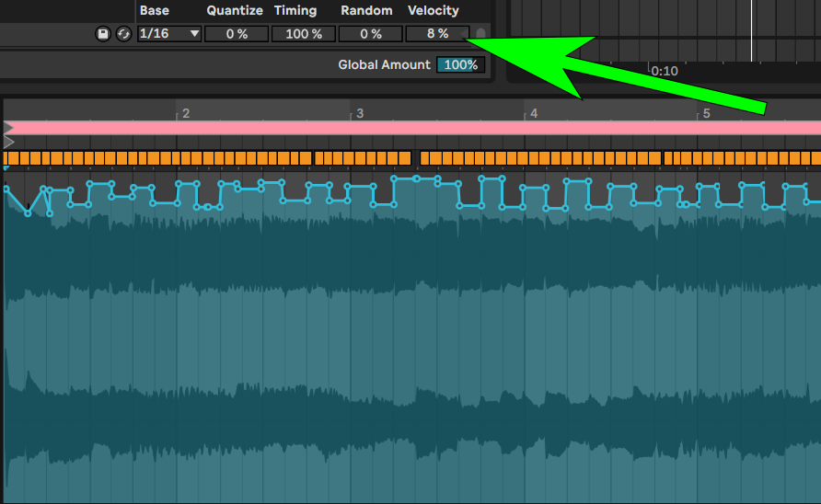Click the Velocity column header
This screenshot has height=504, width=821.
click(433, 10)
